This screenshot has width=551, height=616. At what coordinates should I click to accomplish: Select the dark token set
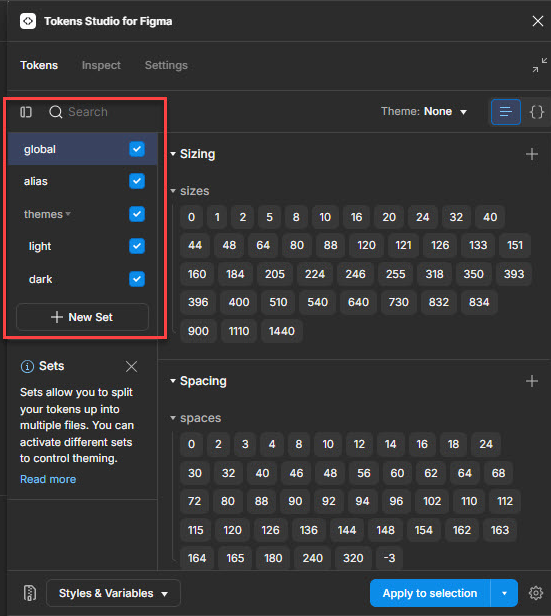pyautogui.click(x=82, y=279)
